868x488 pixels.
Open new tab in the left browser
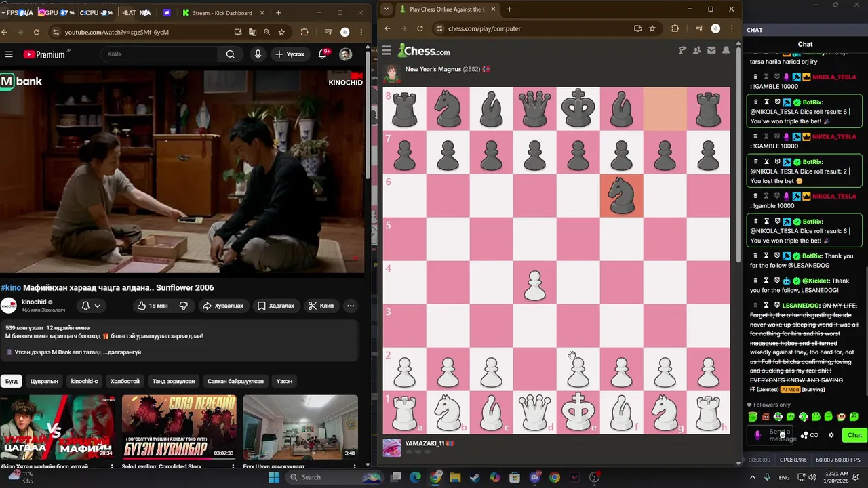click(x=278, y=13)
